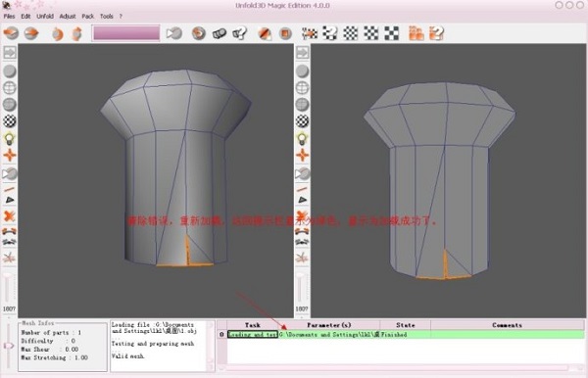Click the first load-mesh icon in the top toolbar

tap(11, 33)
